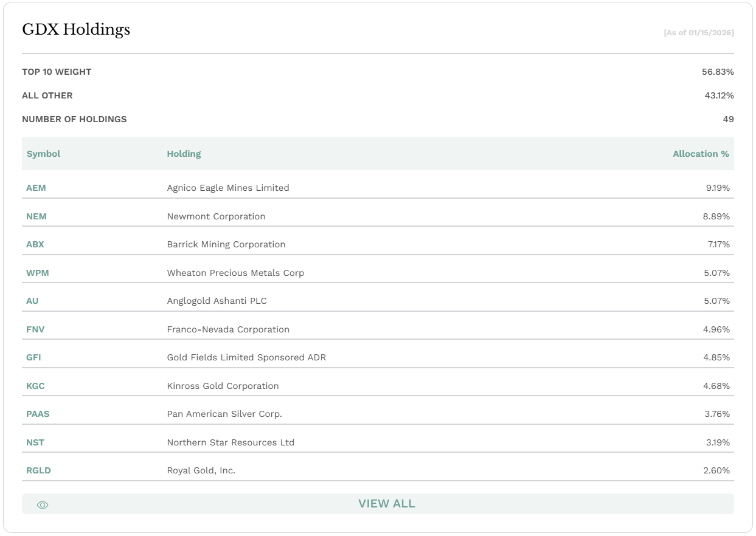756x536 pixels.
Task: Open the AEM ticker symbol link
Action: (36, 188)
